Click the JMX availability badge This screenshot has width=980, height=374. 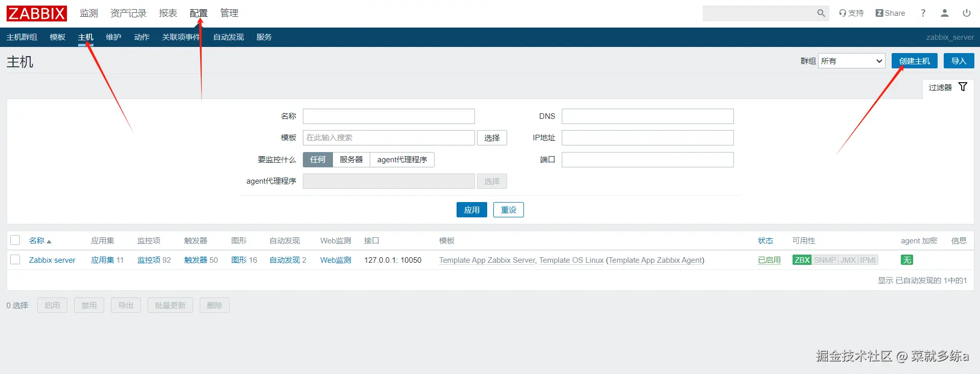[x=848, y=260]
